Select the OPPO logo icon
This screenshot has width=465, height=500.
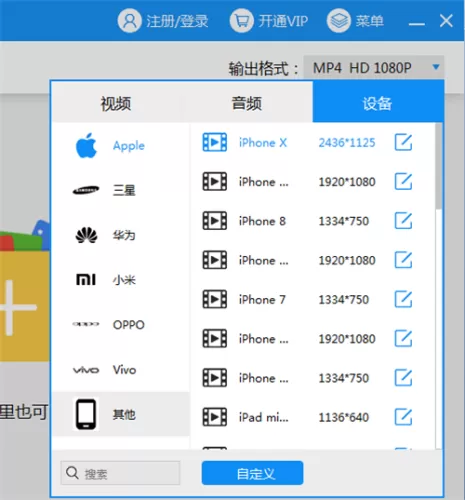point(86,324)
